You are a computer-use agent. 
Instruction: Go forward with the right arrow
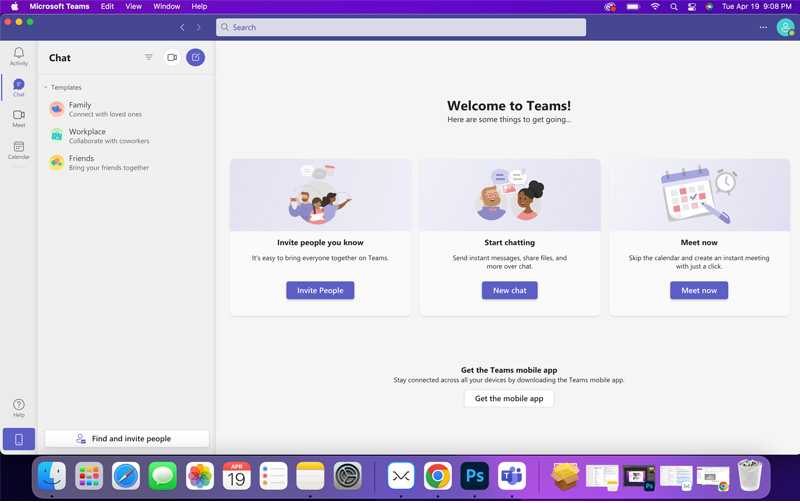tap(198, 28)
